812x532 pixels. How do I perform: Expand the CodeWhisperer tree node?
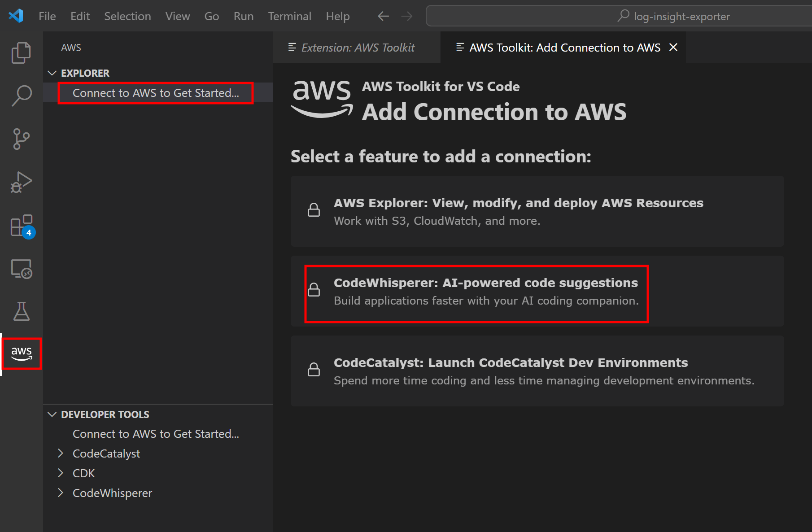(x=61, y=493)
